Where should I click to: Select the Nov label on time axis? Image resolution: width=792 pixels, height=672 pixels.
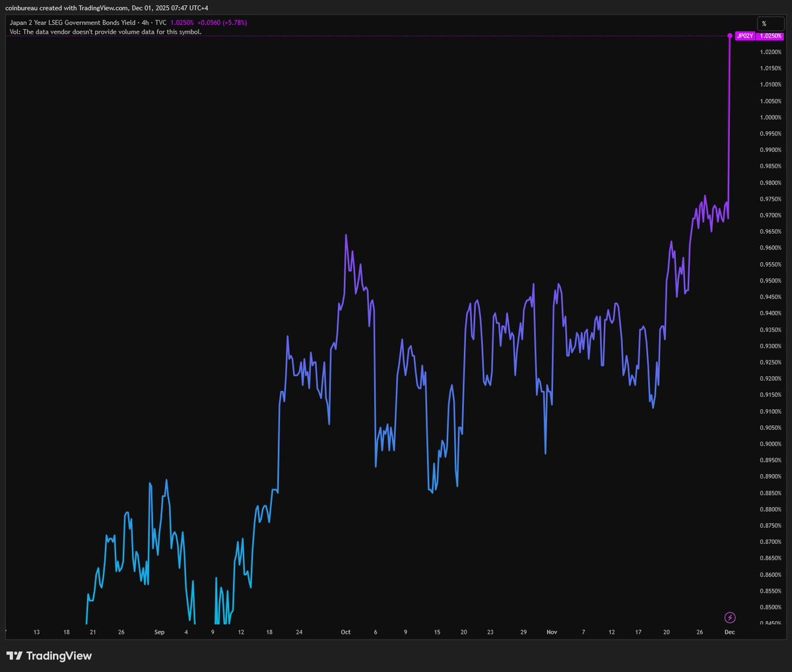coord(552,632)
